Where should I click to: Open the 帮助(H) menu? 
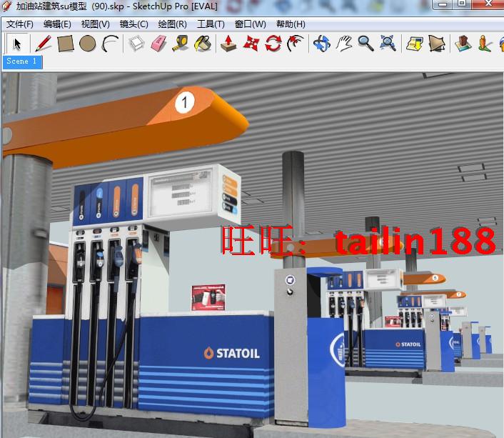pos(291,24)
